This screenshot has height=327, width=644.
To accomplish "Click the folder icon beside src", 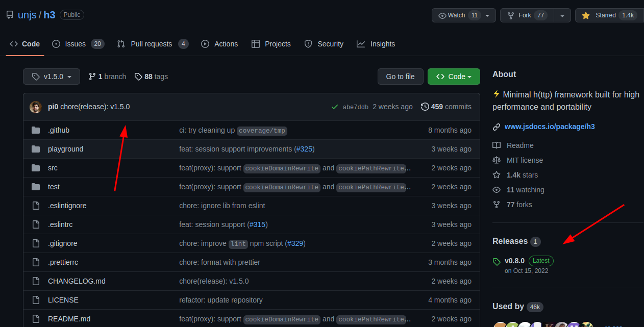I will click(36, 168).
